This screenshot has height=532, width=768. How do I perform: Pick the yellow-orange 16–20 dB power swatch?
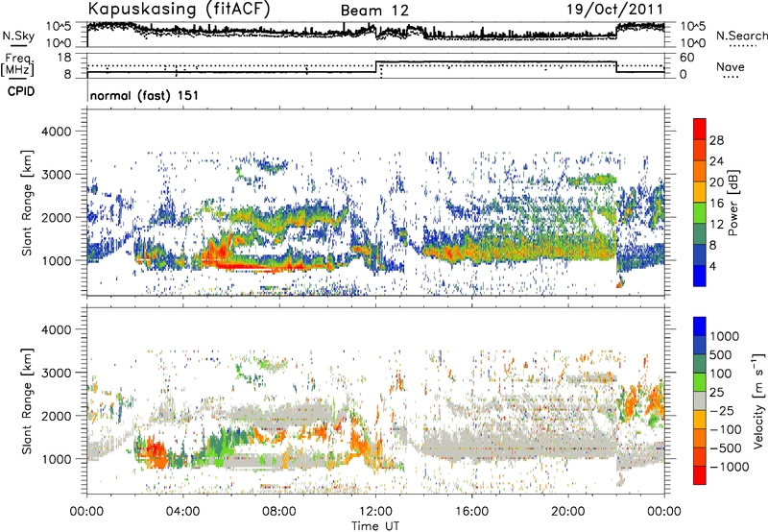pos(700,191)
